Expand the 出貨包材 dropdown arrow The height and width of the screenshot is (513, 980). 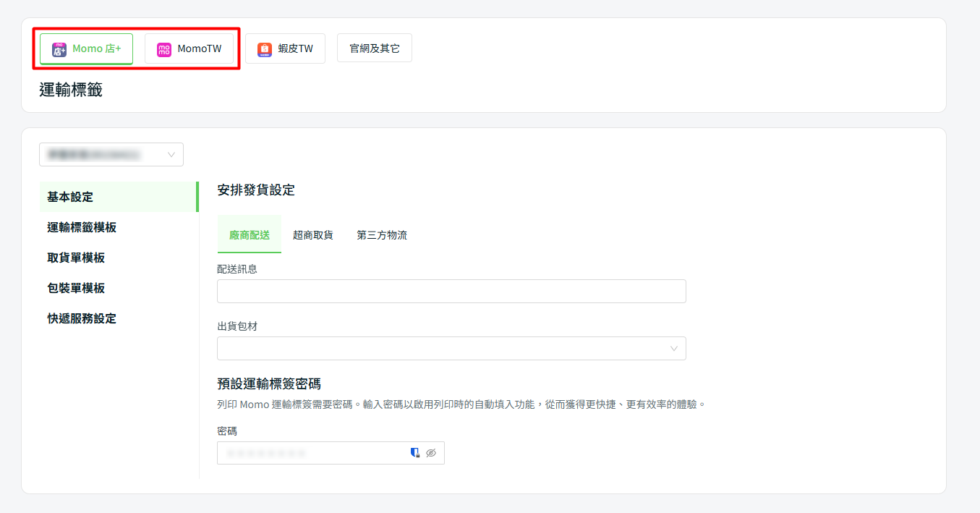674,349
